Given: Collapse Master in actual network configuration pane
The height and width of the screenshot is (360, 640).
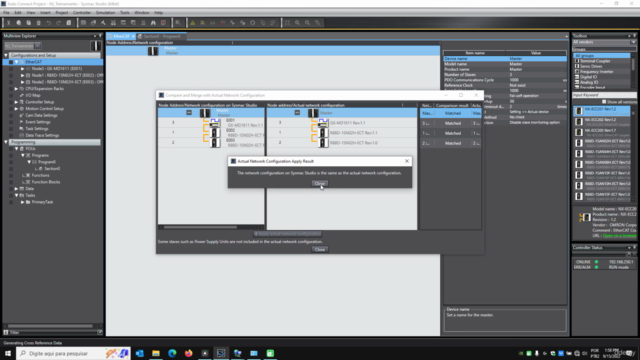Looking at the screenshot, I should coord(297,112).
